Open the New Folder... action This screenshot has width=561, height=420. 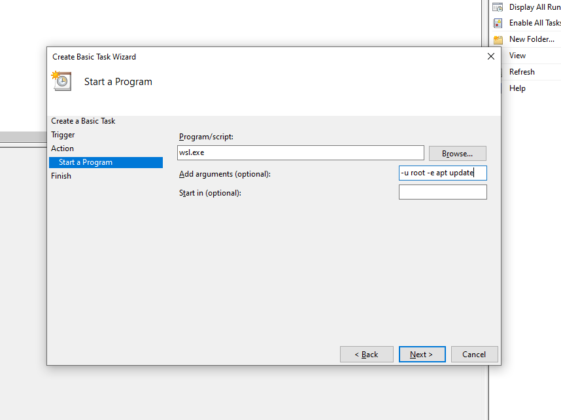pos(532,39)
